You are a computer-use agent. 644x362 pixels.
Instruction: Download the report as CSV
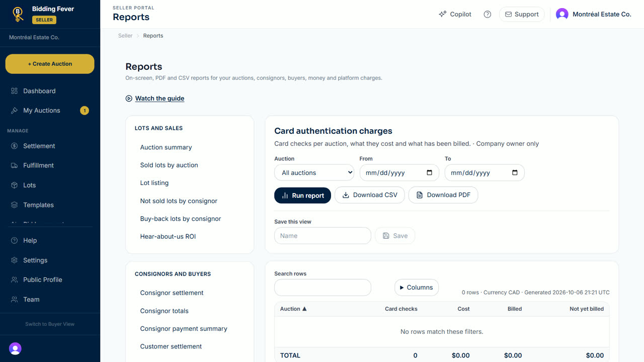pyautogui.click(x=370, y=195)
